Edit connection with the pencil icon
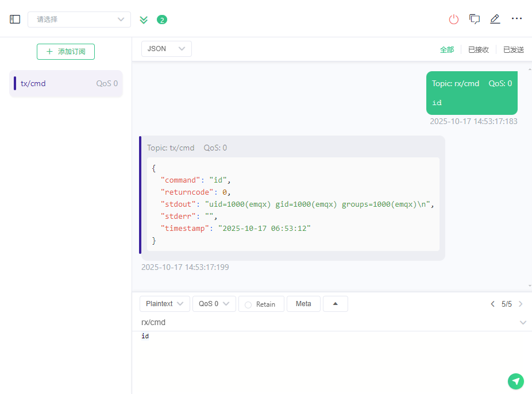Screen dimensions: 532x394 [x=495, y=19]
